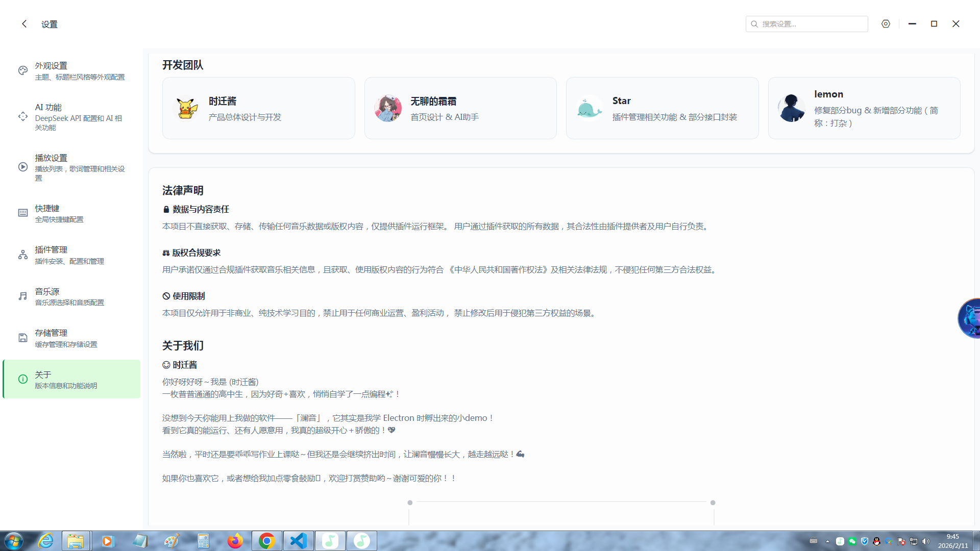
Task: Click the node icon for 插件管理
Action: [x=23, y=255]
